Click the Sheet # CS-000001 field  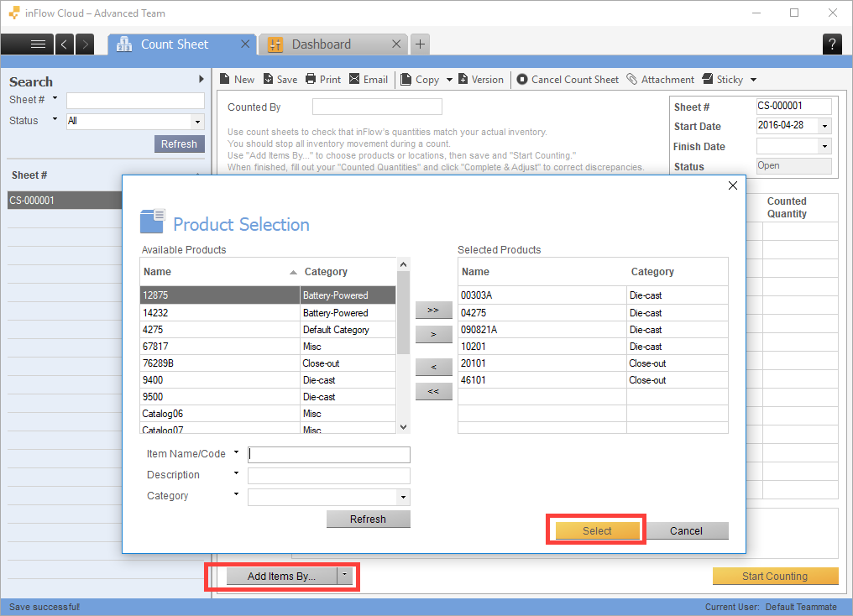point(793,106)
